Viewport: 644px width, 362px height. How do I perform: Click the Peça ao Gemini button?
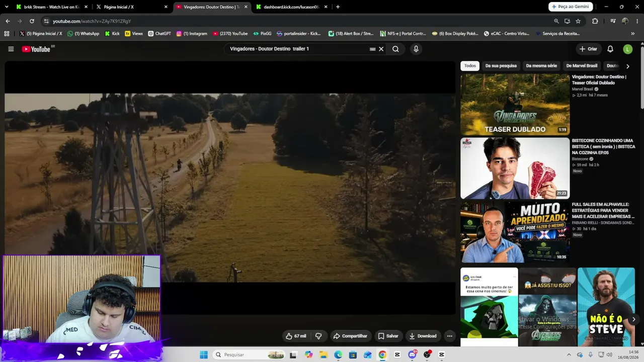[x=571, y=7]
